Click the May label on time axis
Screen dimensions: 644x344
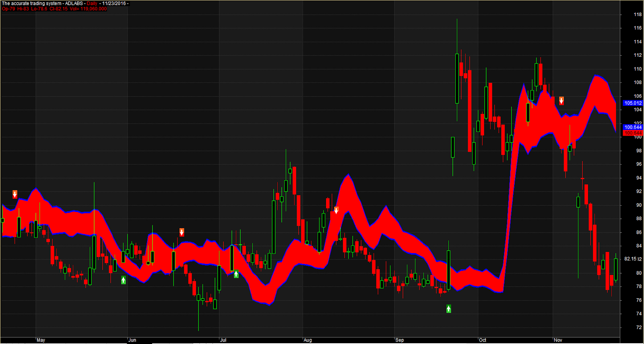[41, 340]
